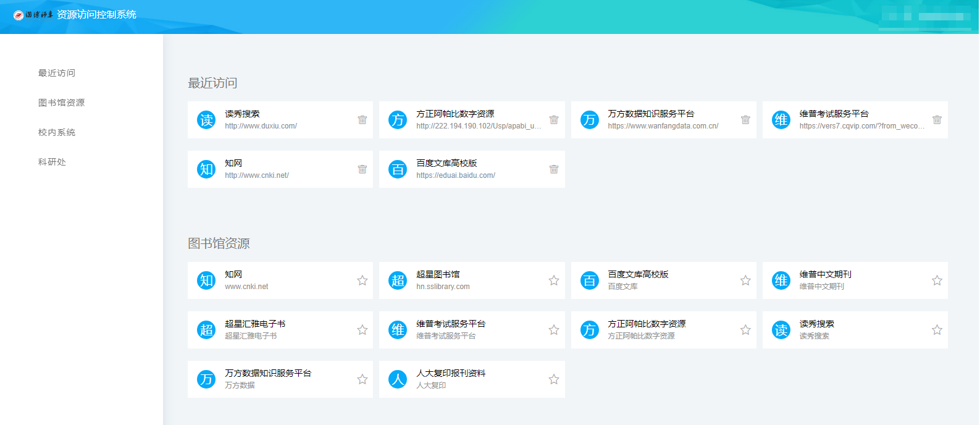Screen dimensions: 980x425
Task: Star the 万方数据知识服务平台 library resource
Action: [x=362, y=379]
